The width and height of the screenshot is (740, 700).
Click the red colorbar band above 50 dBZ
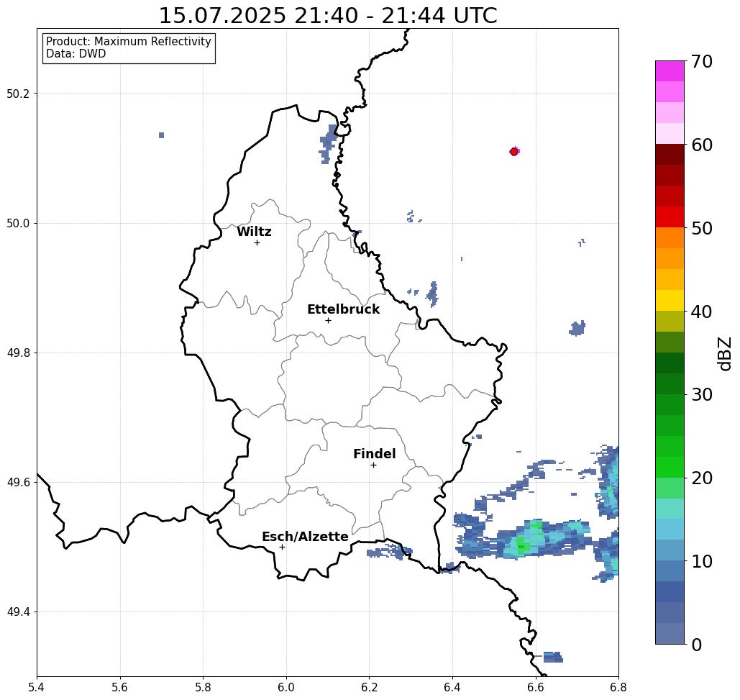(670, 217)
